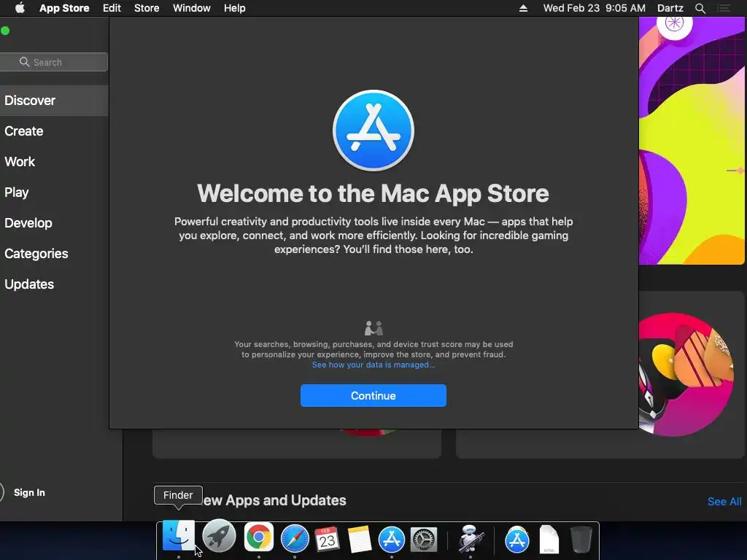
Task: Click the second App Store icon beside the HTML file in dock
Action: coord(517,540)
